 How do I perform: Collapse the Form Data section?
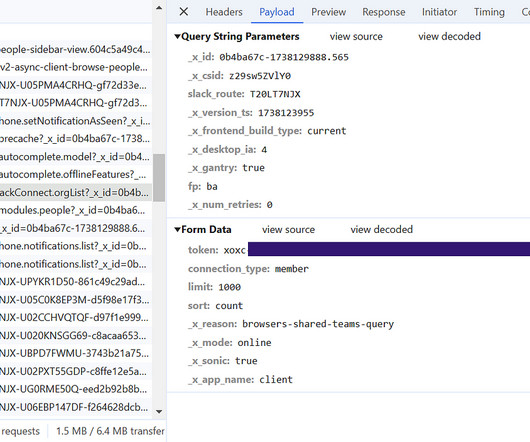click(177, 229)
